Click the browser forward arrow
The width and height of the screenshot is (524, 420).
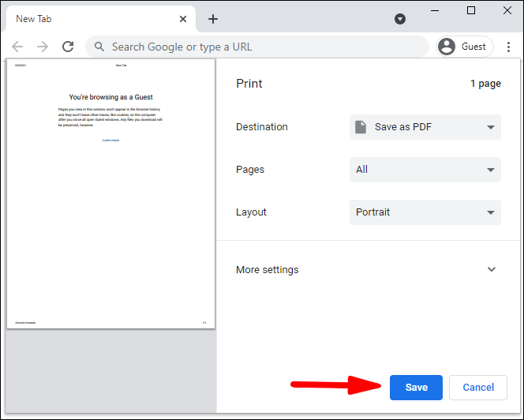point(43,47)
